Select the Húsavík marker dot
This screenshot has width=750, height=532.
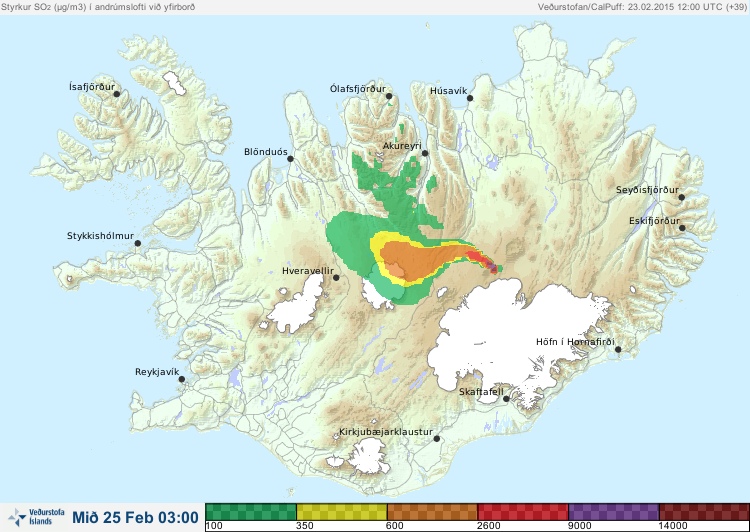(470, 98)
